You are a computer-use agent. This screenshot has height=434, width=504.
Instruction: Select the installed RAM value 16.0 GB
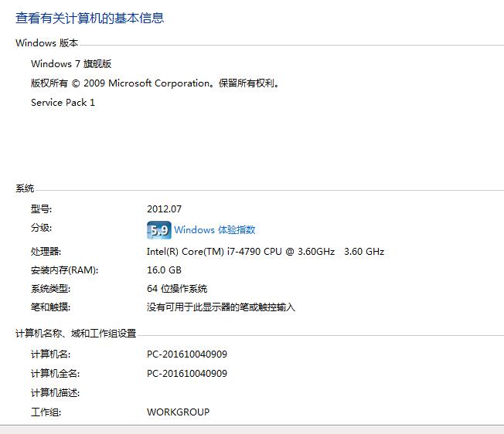click(164, 270)
